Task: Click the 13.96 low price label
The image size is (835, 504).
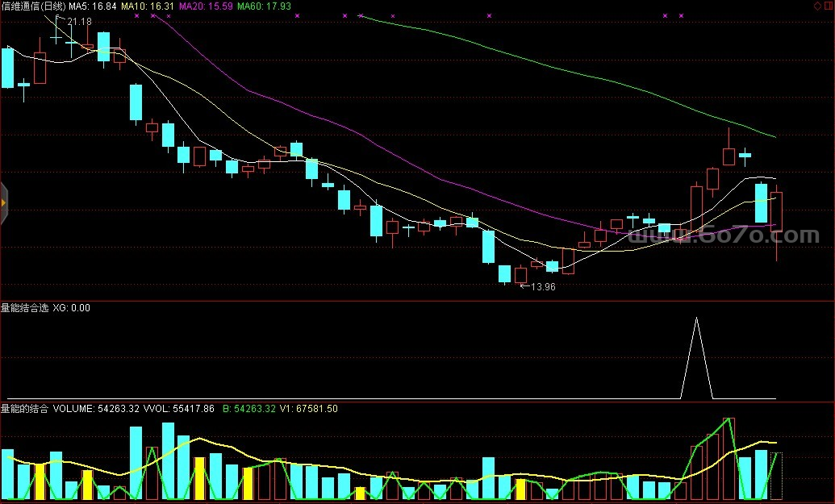Action: tap(543, 287)
